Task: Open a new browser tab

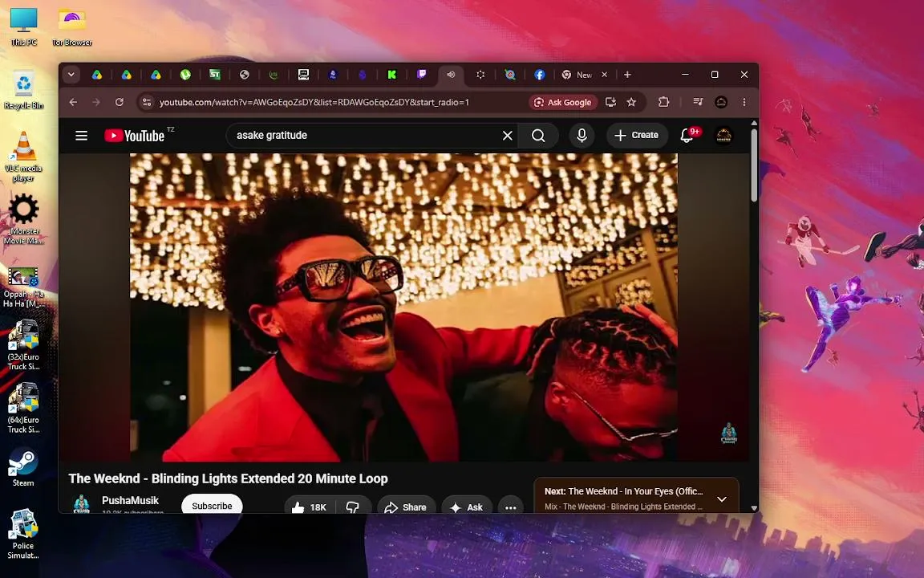Action: [x=627, y=75]
